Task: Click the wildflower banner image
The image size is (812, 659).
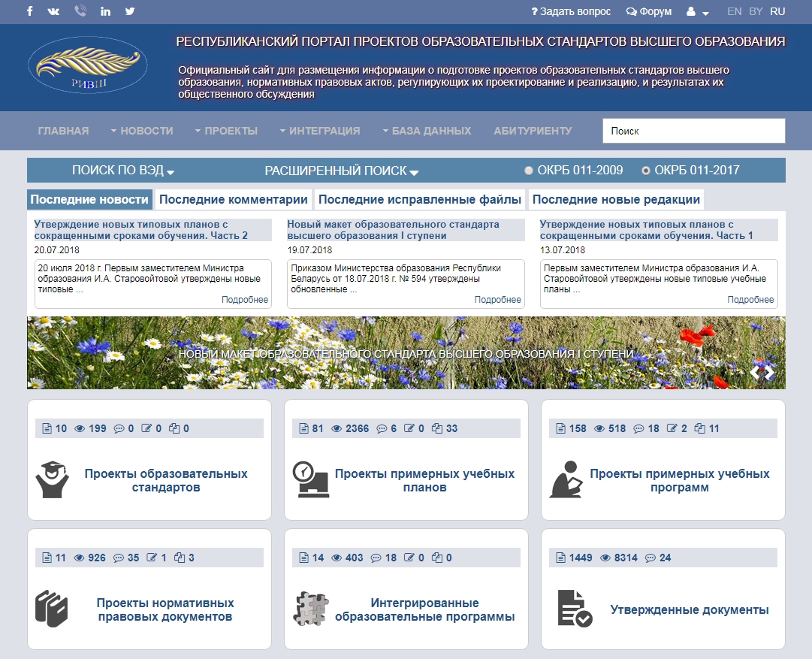Action: click(x=406, y=353)
